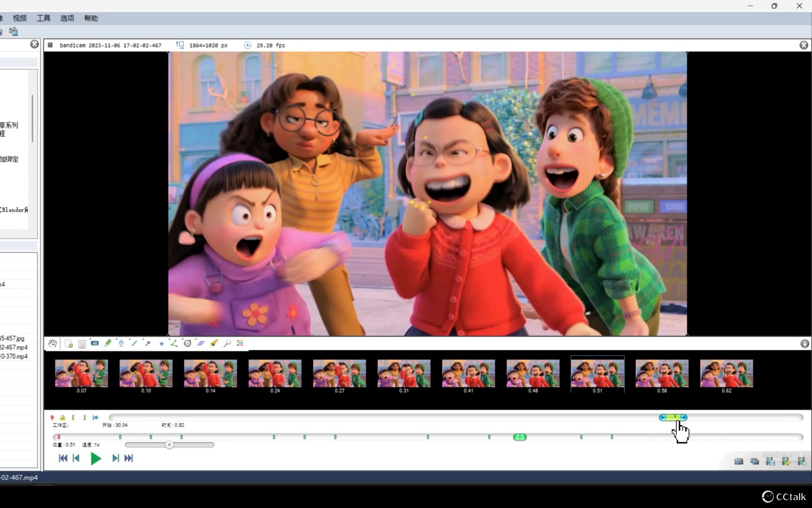Select key image thumbnail at 0.41
The image size is (812, 508).
point(468,374)
